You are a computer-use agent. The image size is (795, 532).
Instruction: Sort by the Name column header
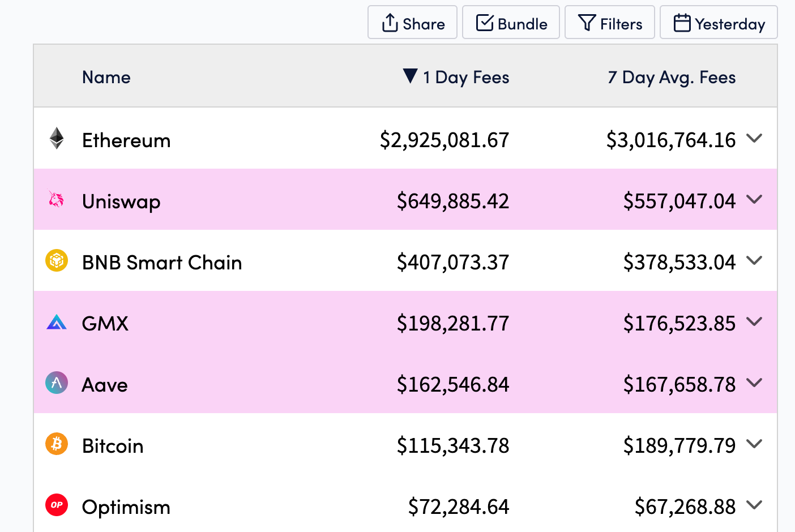(x=106, y=77)
